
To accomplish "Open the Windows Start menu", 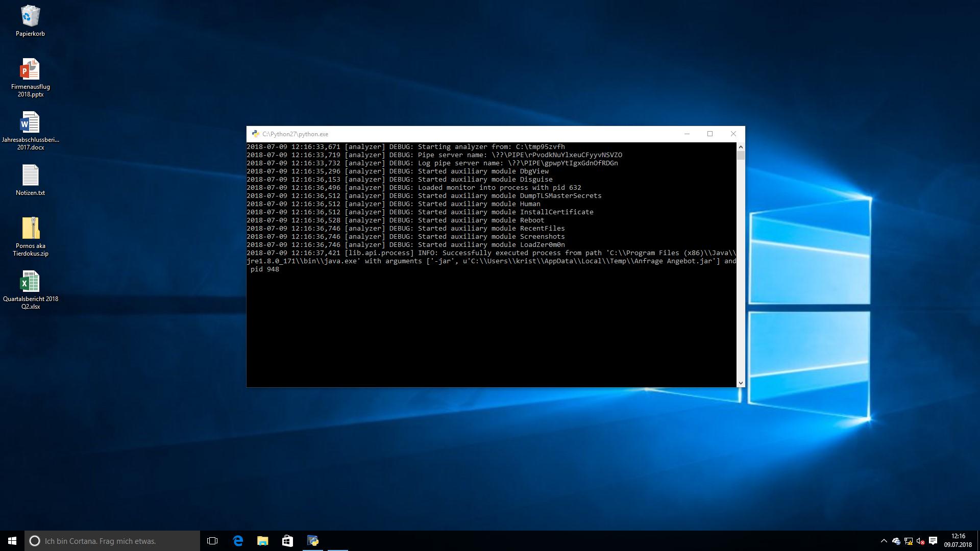I will click(12, 541).
